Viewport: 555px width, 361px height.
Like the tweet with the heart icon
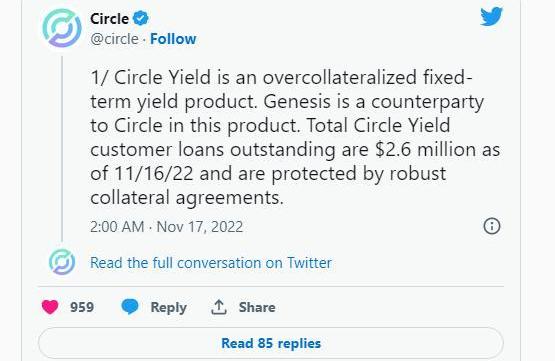[50, 307]
